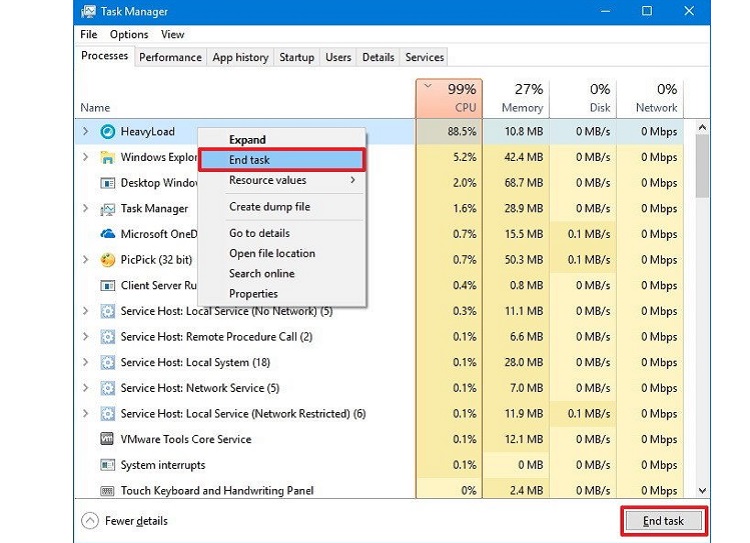This screenshot has width=750, height=543.
Task: Click the Task Manager process row icon
Action: point(108,209)
